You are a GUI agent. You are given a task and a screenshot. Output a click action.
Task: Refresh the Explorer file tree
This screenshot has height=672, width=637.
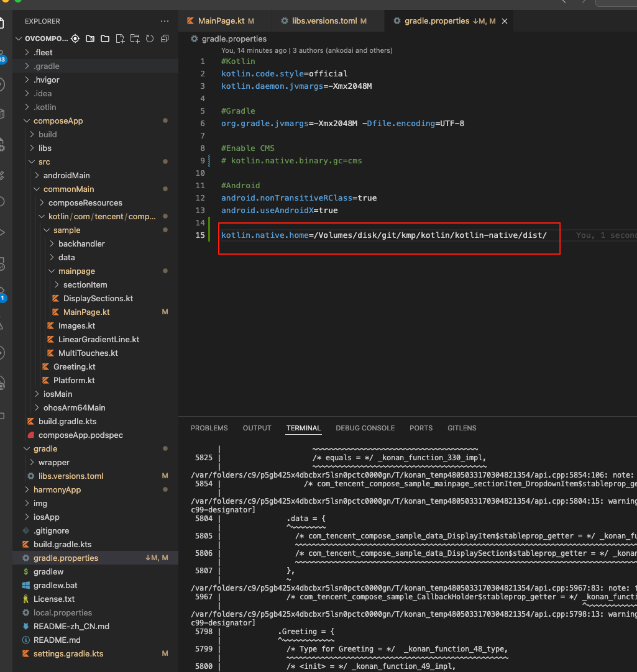150,39
